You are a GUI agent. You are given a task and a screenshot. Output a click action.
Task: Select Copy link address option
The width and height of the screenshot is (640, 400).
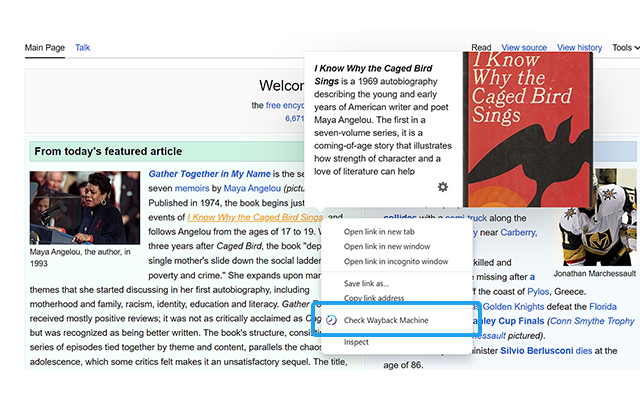374,299
